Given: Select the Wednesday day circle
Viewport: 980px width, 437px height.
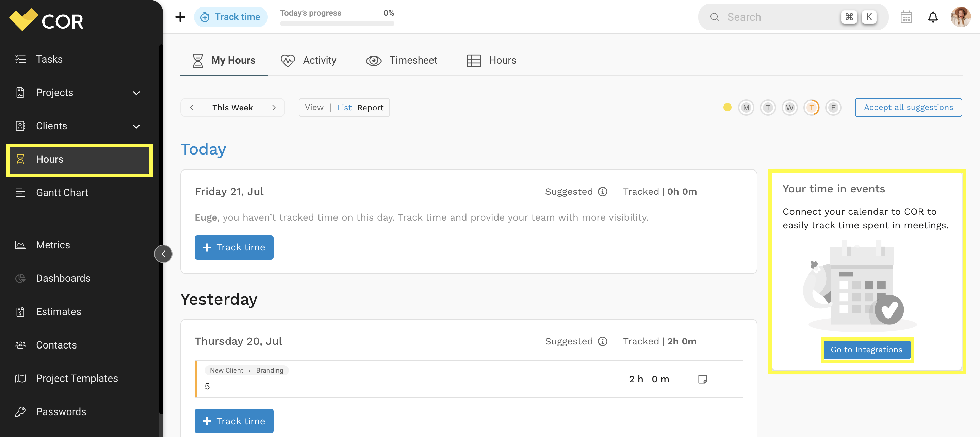Looking at the screenshot, I should (789, 108).
